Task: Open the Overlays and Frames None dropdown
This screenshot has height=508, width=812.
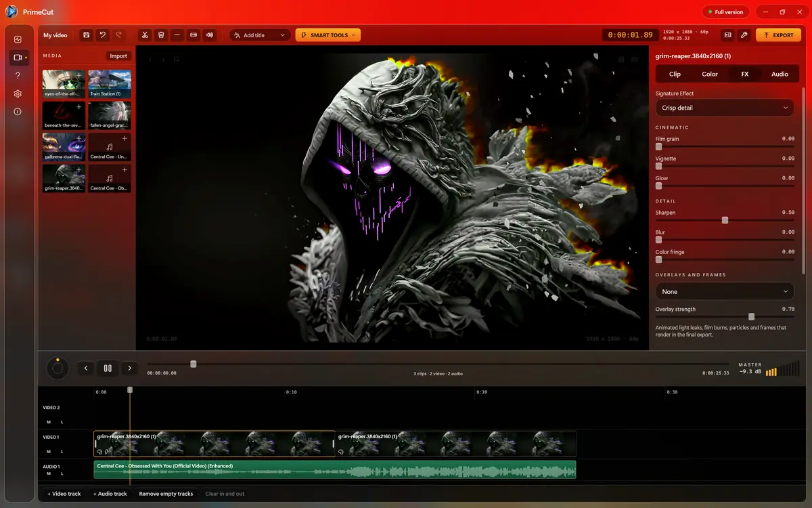Action: [724, 291]
